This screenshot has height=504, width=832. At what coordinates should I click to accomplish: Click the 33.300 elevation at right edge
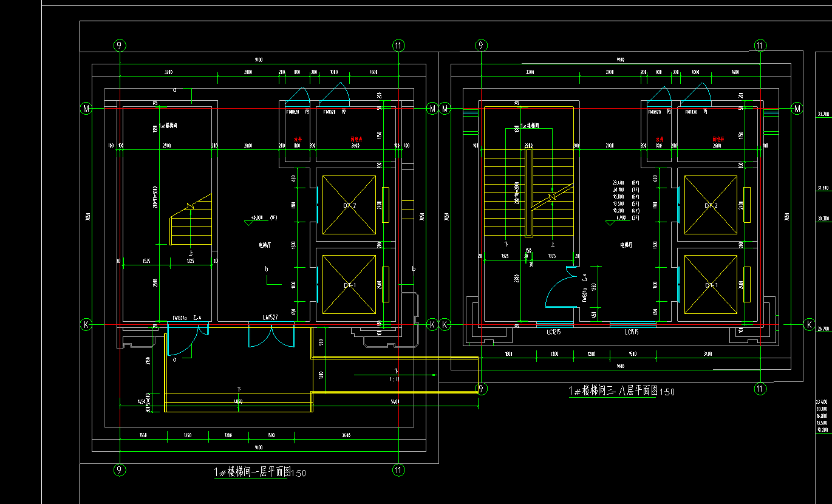(x=823, y=114)
